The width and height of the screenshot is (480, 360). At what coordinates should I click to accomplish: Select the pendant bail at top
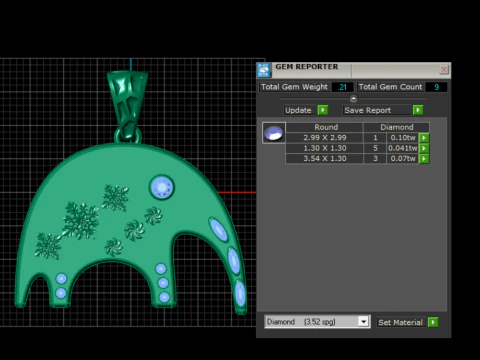(128, 105)
